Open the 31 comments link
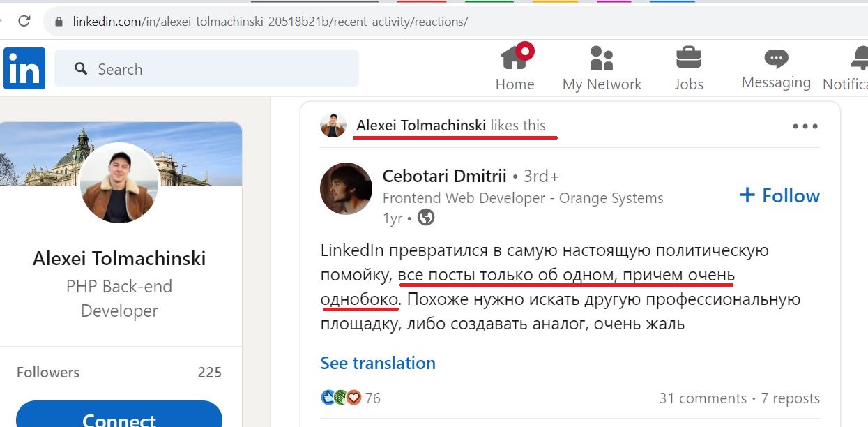The image size is (868, 427). tap(703, 398)
